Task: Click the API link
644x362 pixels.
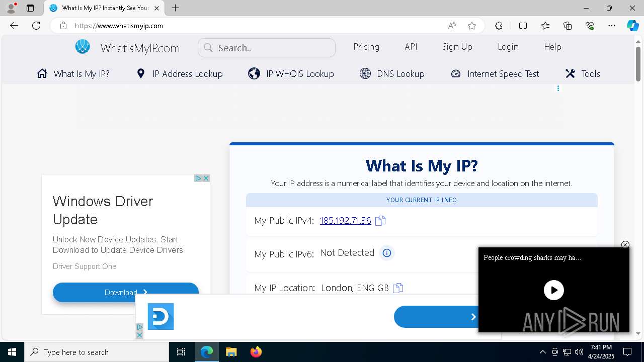Action: tap(411, 47)
